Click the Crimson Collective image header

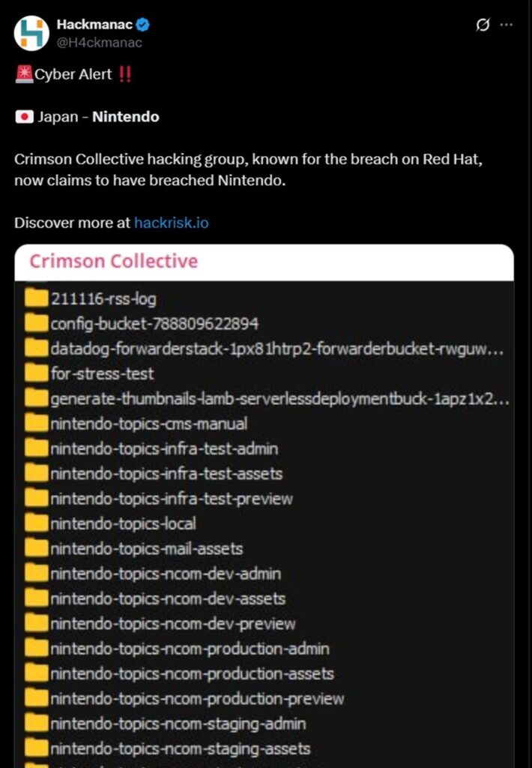click(x=114, y=262)
